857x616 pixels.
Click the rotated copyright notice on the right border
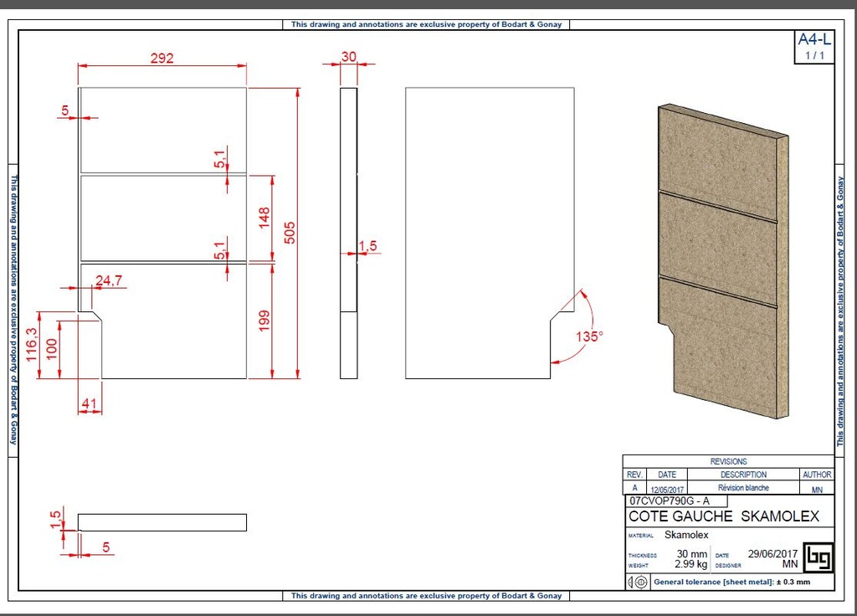click(x=840, y=311)
